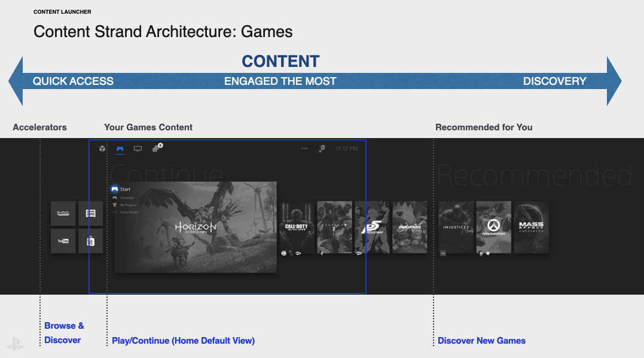Select the Destiny 2 game tile

coord(334,227)
